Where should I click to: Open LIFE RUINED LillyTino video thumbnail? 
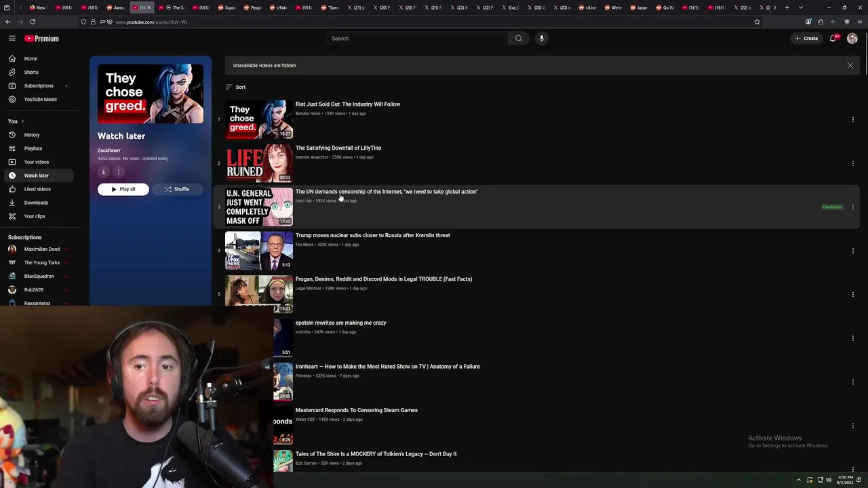259,163
